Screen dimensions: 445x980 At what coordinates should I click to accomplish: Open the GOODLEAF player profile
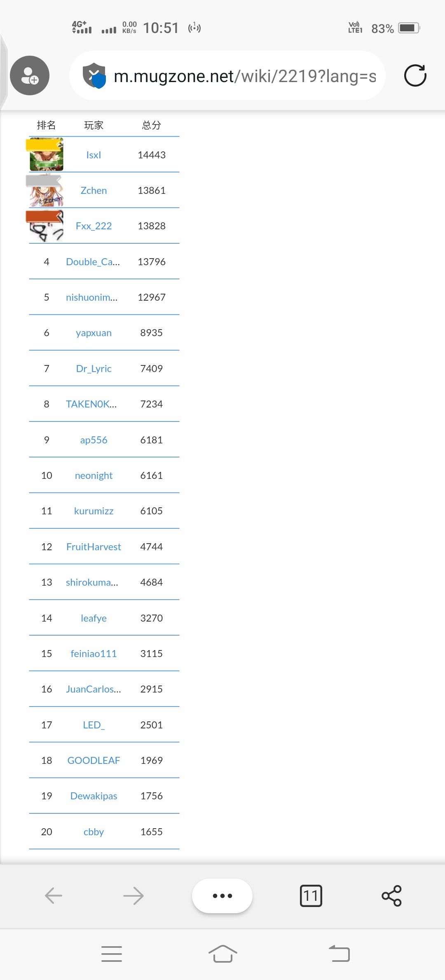click(x=94, y=761)
